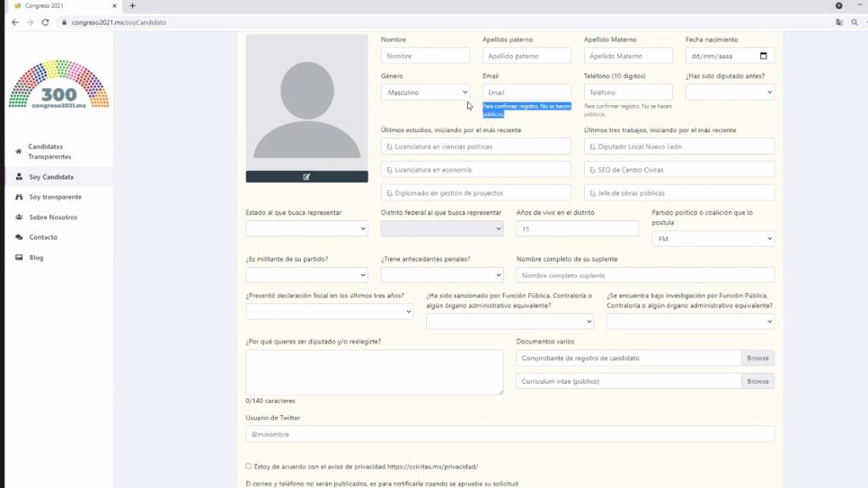The height and width of the screenshot is (488, 868).
Task: Open a new browser tab
Action: click(x=132, y=6)
